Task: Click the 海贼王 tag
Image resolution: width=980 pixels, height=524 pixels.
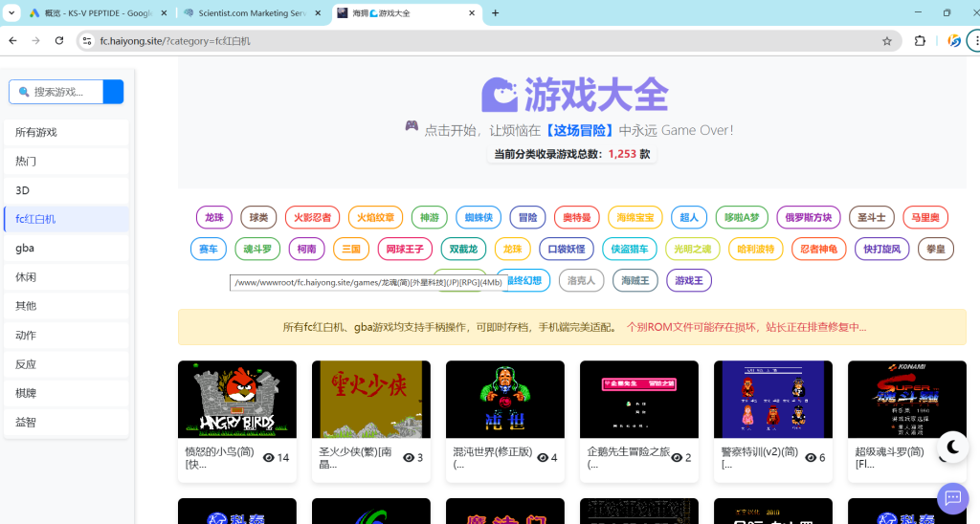Action: click(x=635, y=280)
